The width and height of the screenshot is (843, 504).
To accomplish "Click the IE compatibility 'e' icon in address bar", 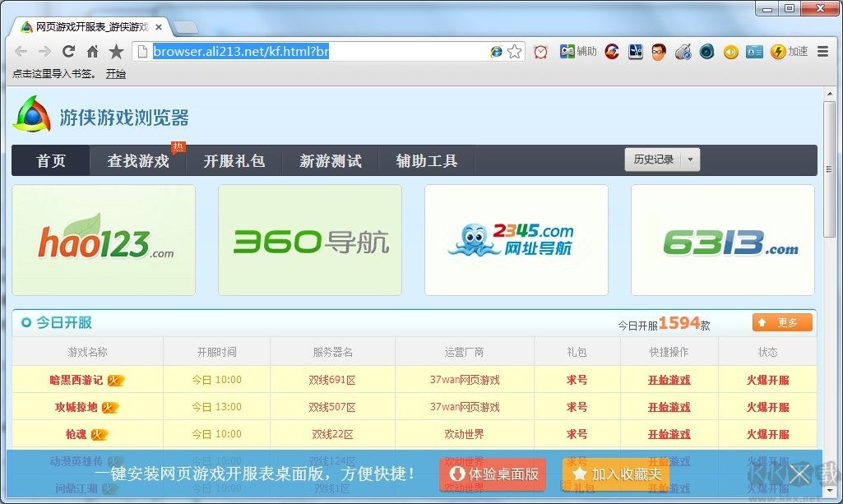I will pos(497,51).
